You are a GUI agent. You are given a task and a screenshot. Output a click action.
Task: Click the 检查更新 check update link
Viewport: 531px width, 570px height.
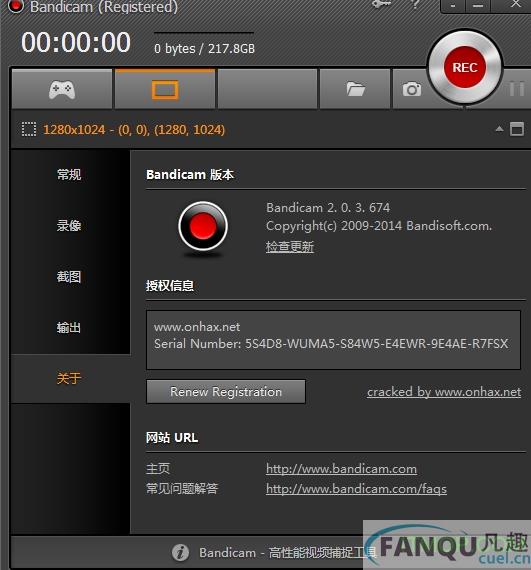[x=290, y=246]
